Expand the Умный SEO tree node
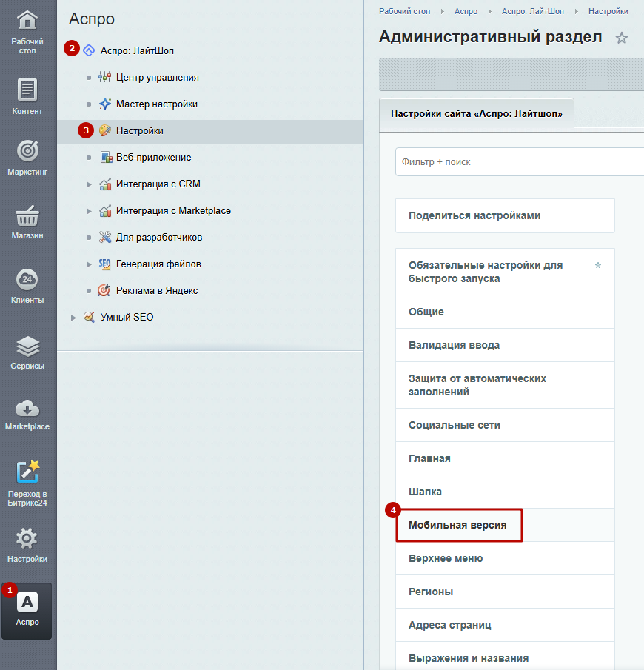This screenshot has height=670, width=644. click(x=73, y=318)
